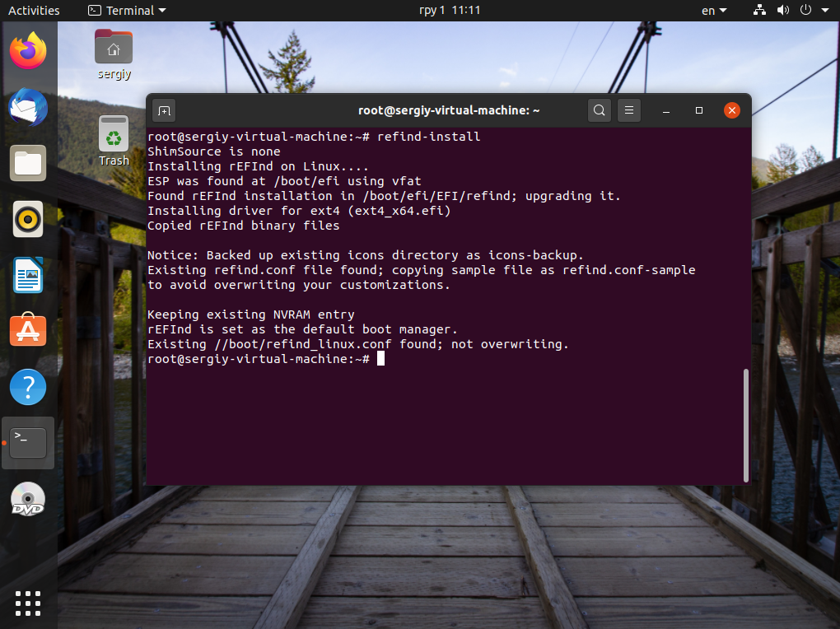This screenshot has height=629, width=840.
Task: Open the Files manager in the dock
Action: 28,163
